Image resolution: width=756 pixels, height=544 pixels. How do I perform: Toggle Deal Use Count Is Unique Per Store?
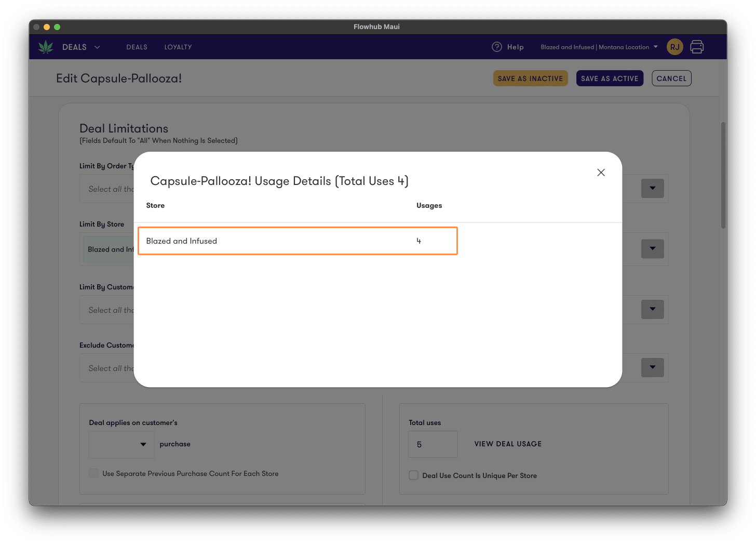pos(414,475)
